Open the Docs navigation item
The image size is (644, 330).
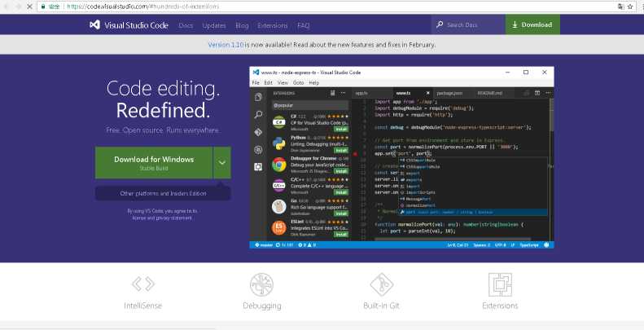[186, 25]
